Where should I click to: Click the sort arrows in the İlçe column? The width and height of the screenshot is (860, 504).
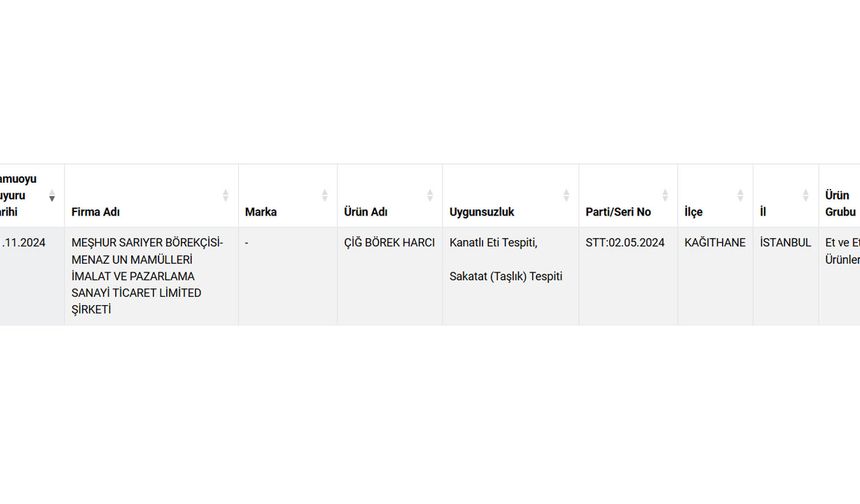740,196
